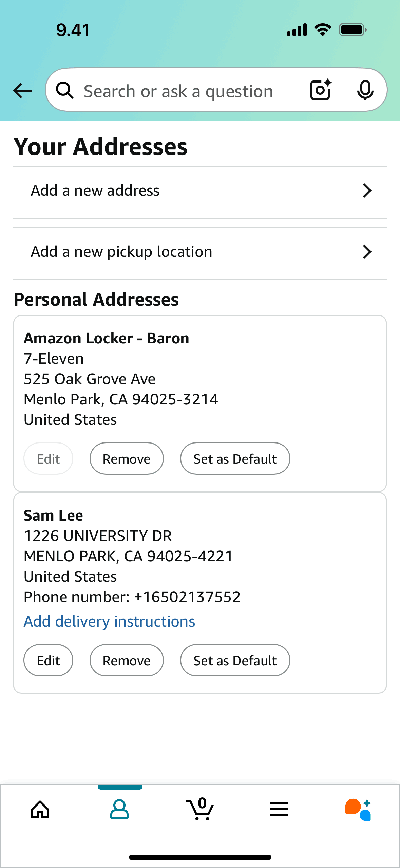Open the account profile tab
This screenshot has width=400, height=868.
coord(119,810)
